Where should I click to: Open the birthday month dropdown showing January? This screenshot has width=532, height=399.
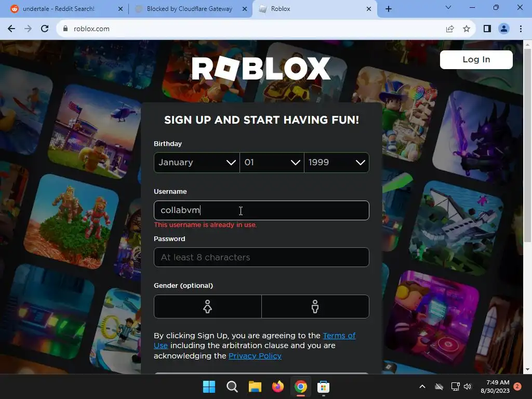coord(197,163)
